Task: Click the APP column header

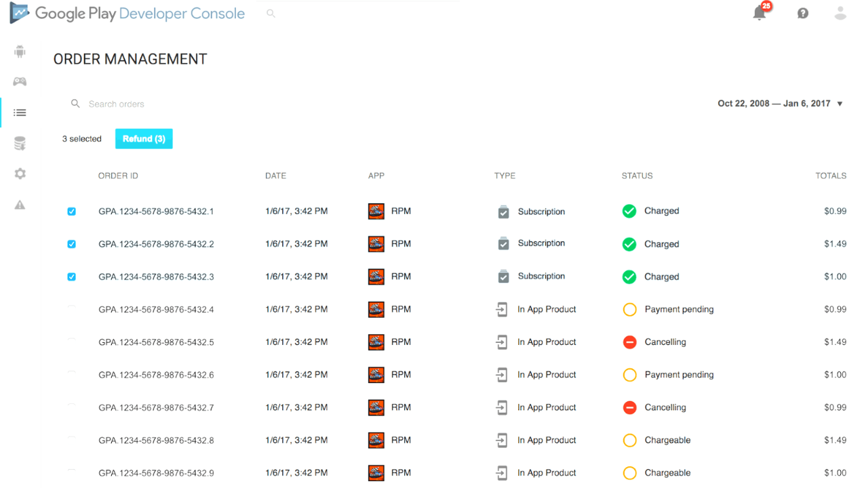Action: pos(376,176)
